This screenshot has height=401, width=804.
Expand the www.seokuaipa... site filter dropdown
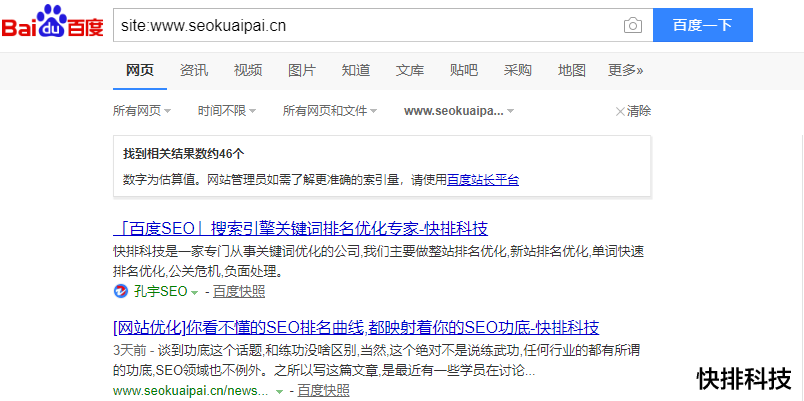[x=459, y=111]
